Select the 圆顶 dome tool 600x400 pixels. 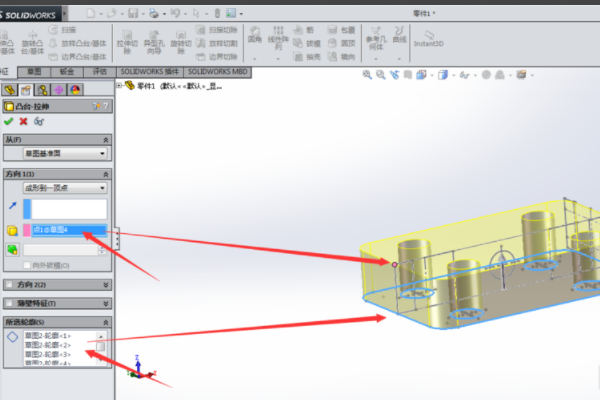click(341, 43)
